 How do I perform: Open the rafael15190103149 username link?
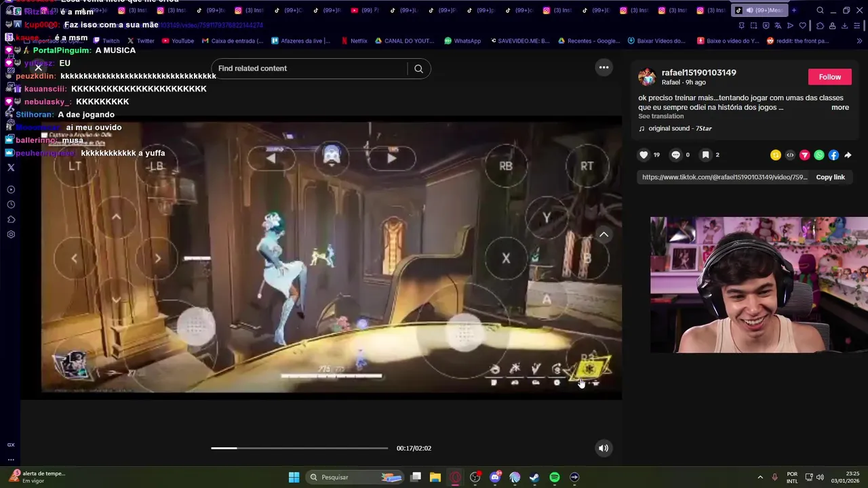click(x=699, y=73)
